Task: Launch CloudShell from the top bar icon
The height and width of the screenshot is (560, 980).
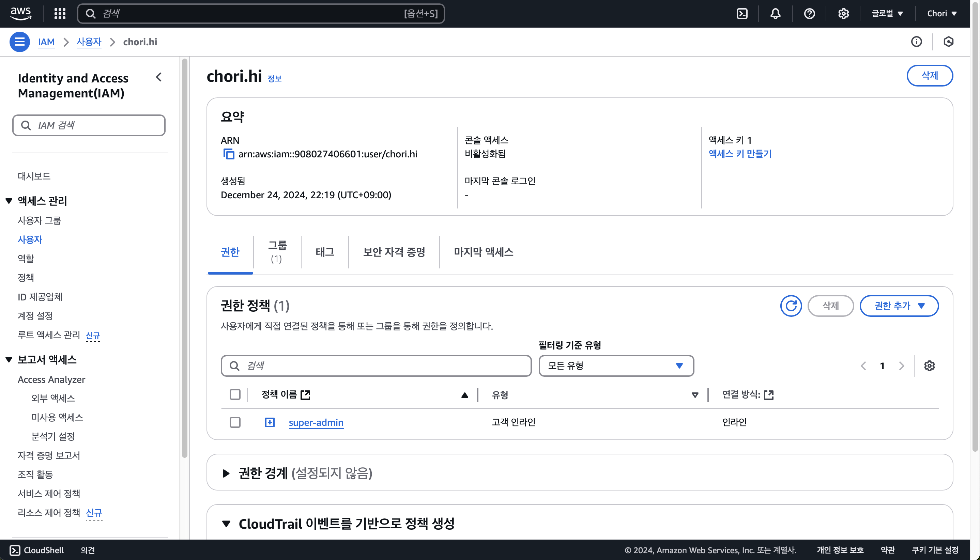Action: pyautogui.click(x=742, y=14)
